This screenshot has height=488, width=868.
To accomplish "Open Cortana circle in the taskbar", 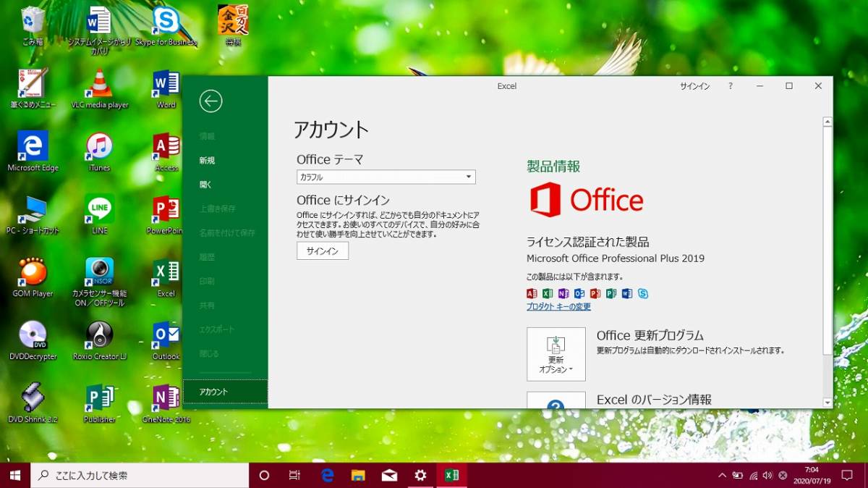I will (264, 476).
